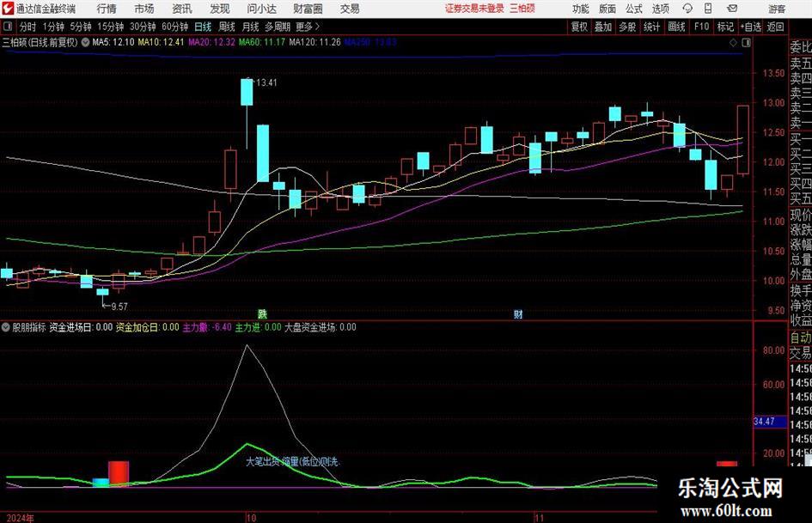Click the 多股 multi-stock button
812x523 pixels.
coord(627,27)
